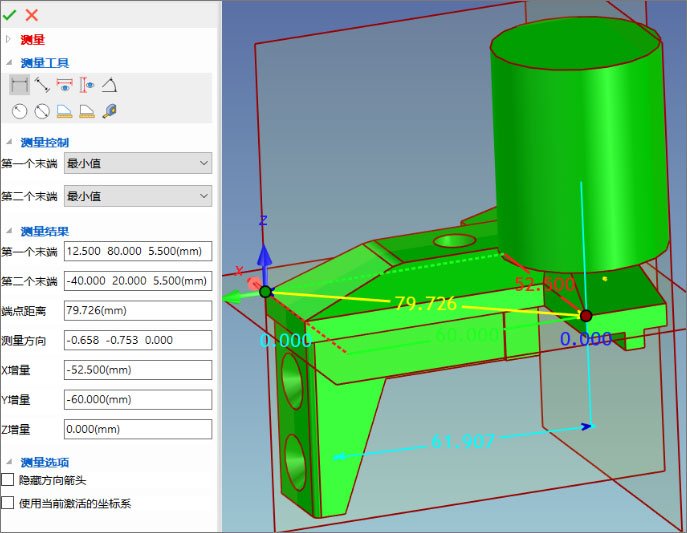Pick the tape measure tool icon
Viewport: 687px width, 533px height.
pos(110,111)
